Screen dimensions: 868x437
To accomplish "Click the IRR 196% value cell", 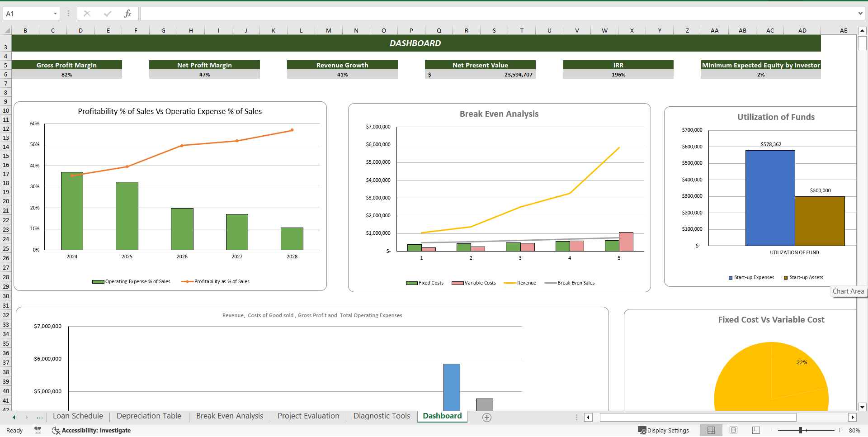I will (x=618, y=75).
